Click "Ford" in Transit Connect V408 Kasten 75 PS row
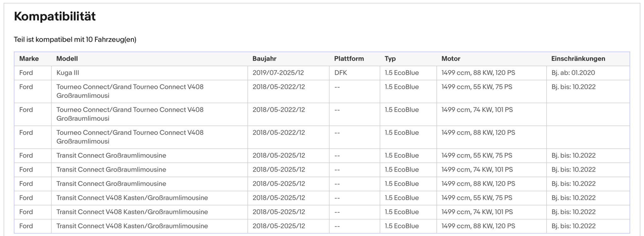 click(26, 198)
